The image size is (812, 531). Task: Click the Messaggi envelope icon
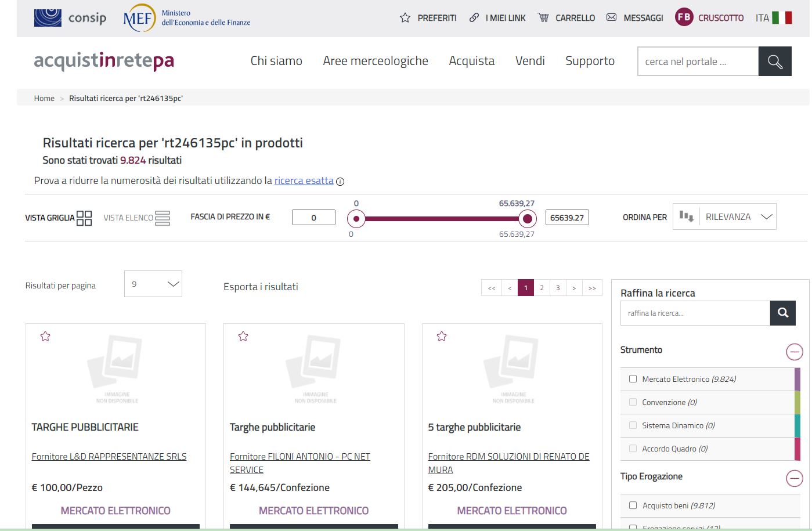611,18
